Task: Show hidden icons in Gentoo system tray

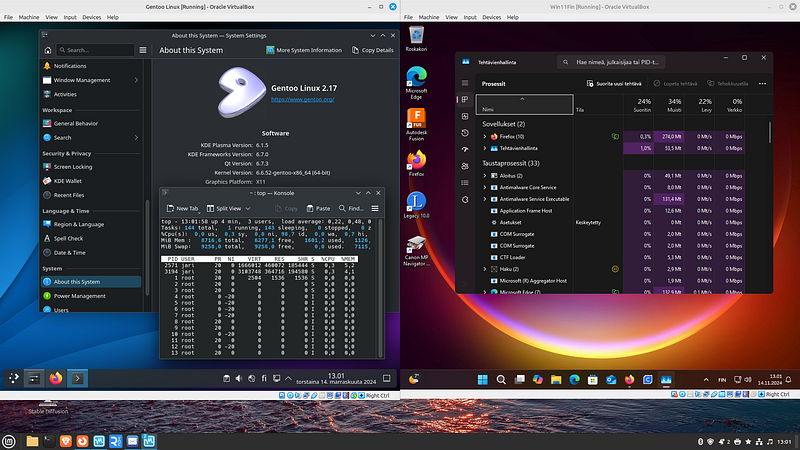Action: coord(288,379)
